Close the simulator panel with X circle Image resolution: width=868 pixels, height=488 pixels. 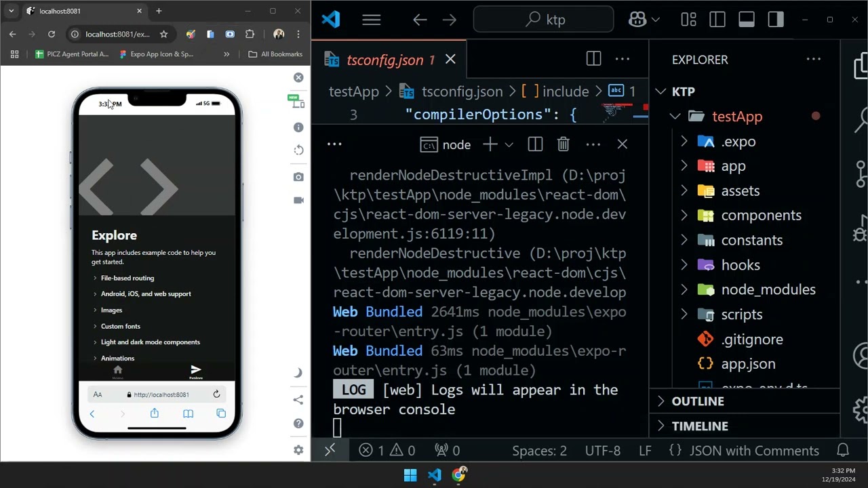point(298,78)
